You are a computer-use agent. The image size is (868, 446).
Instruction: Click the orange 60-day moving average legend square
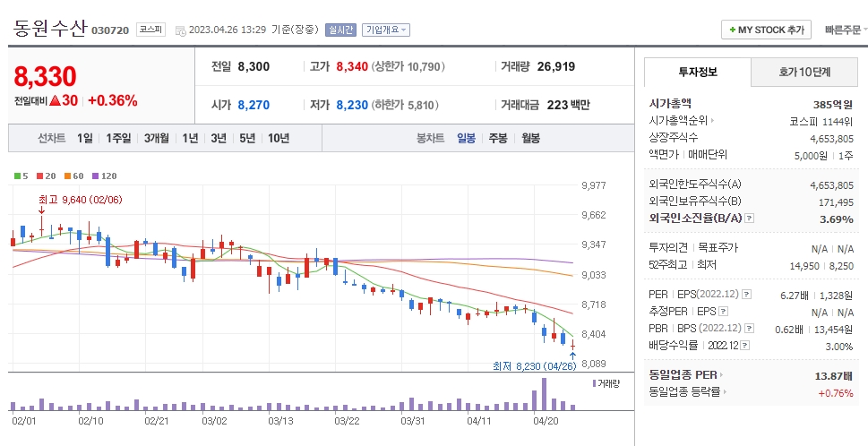(x=67, y=176)
